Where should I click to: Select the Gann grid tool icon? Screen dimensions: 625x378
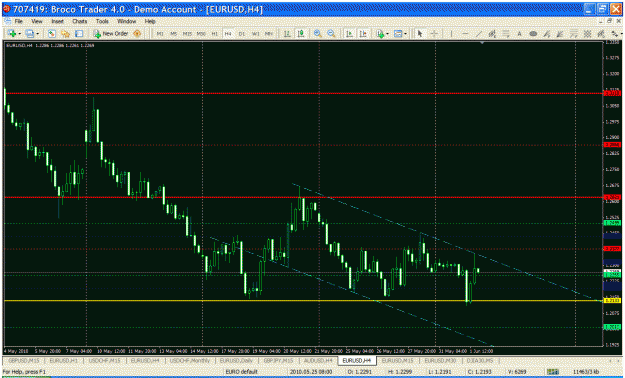pyautogui.click(x=587, y=34)
